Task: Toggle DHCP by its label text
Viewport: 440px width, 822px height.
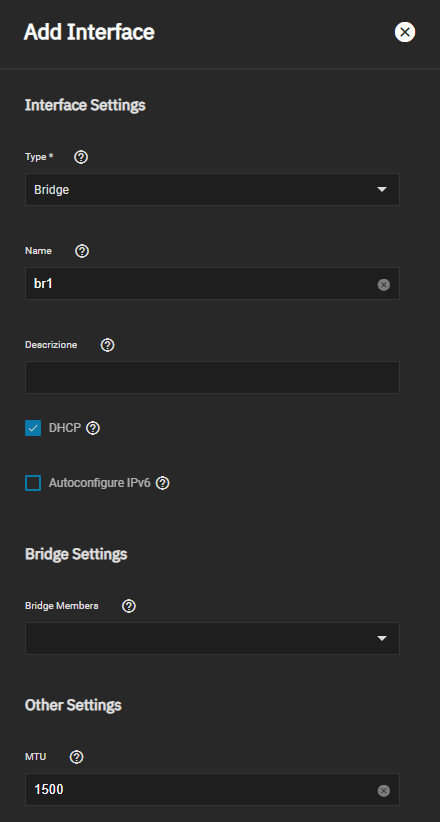Action: (65, 428)
